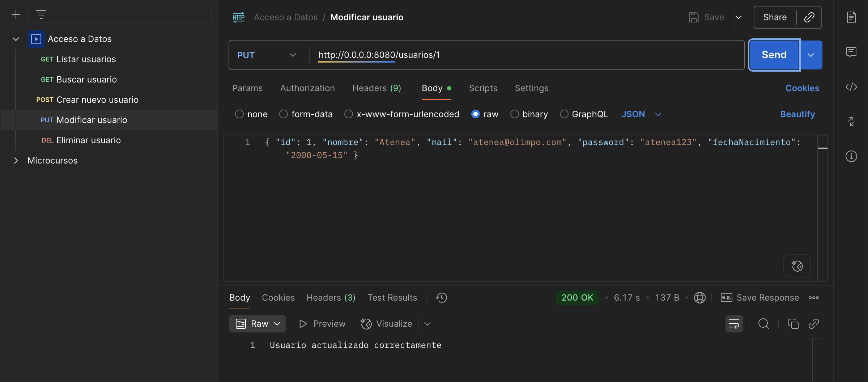
Task: Copy the request link icon beside Share
Action: (x=809, y=17)
